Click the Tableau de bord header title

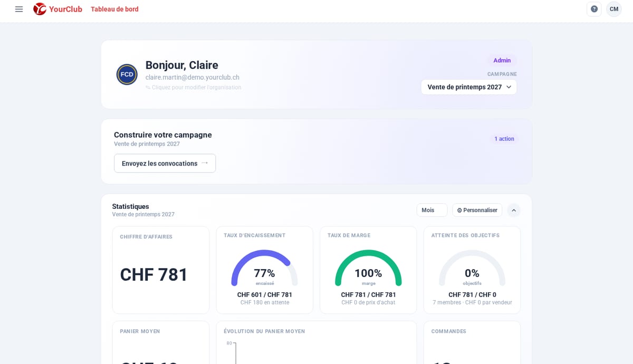114,9
